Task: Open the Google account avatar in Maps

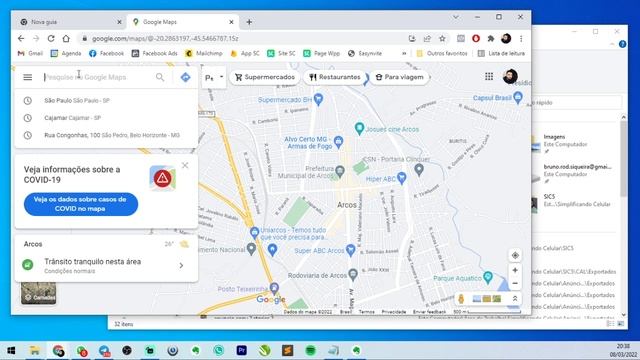Action: (510, 76)
